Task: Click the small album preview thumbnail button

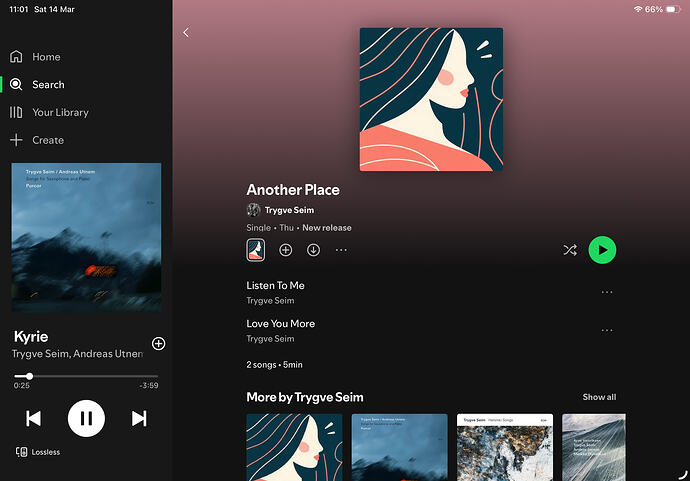Action: (x=256, y=250)
